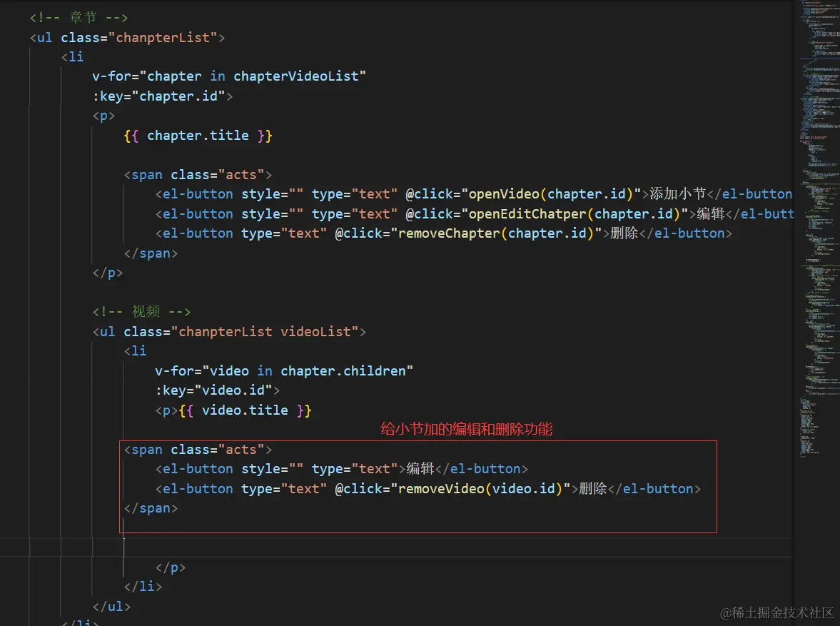This screenshot has width=840, height=626.
Task: Click the {{ video.title }} interpolation
Action: tap(246, 410)
